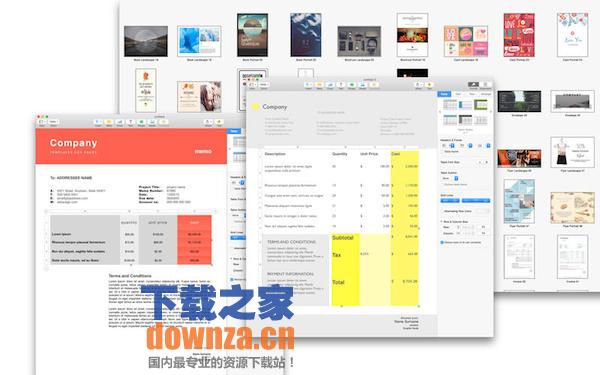Select grey lake Book Landscape template
The height and width of the screenshot is (375, 600).
click(146, 41)
